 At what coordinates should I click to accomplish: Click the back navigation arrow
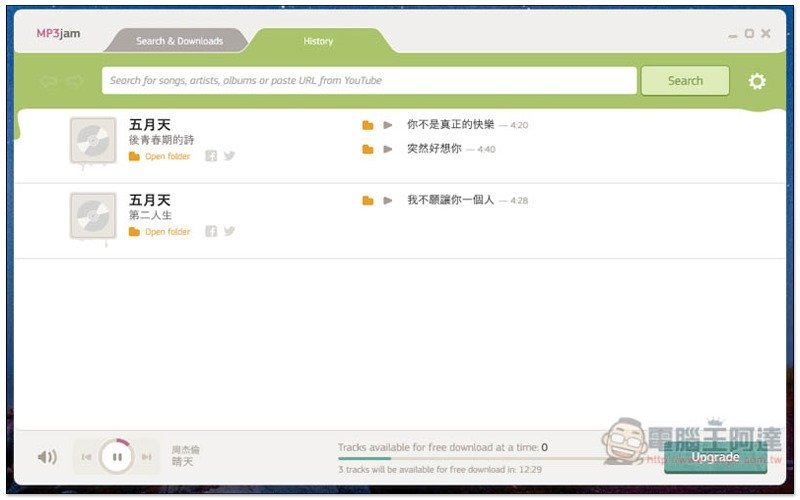(x=48, y=81)
